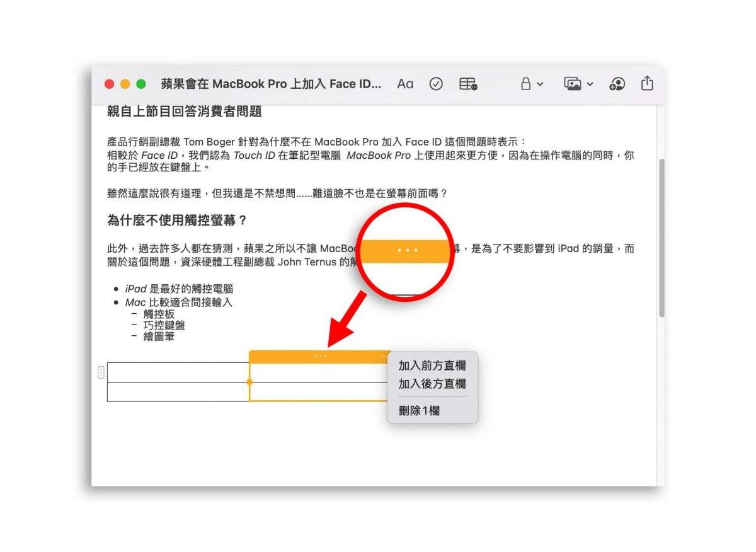
Task: Click bullet text iPad 是最好的觸控電腦
Action: click(179, 289)
